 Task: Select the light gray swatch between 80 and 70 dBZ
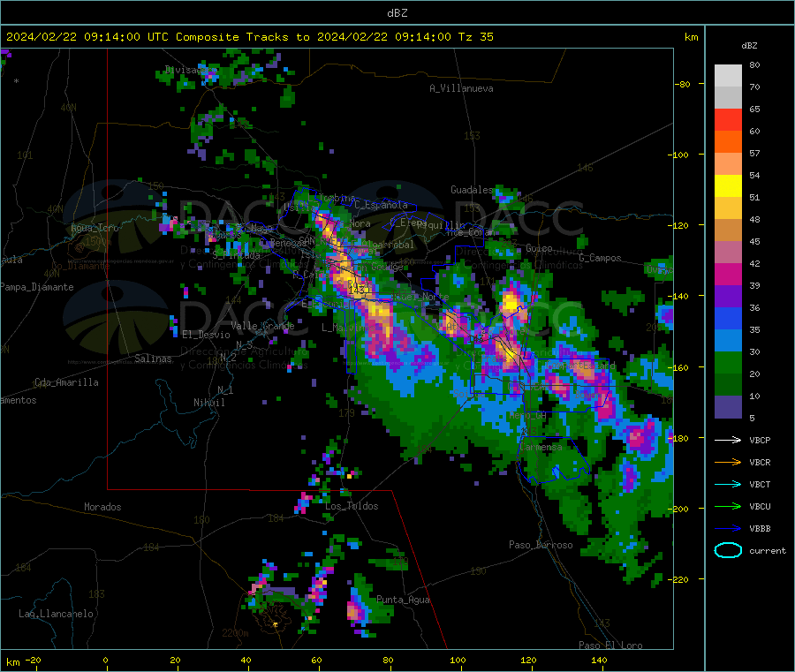pos(728,76)
